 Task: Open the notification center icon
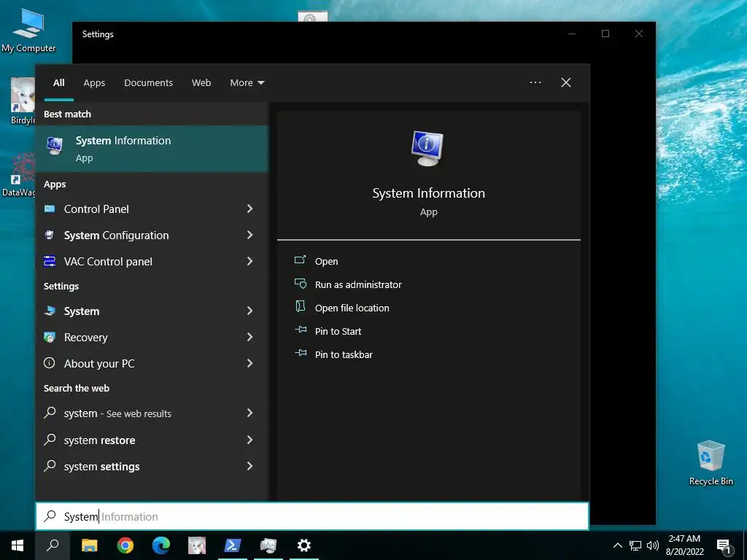tap(724, 546)
